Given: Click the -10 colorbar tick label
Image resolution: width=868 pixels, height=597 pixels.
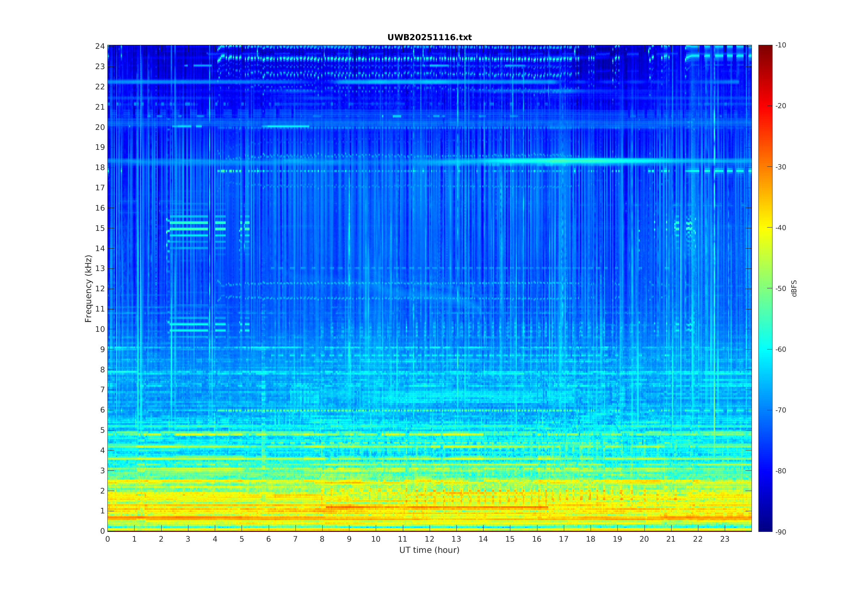Looking at the screenshot, I should (780, 45).
